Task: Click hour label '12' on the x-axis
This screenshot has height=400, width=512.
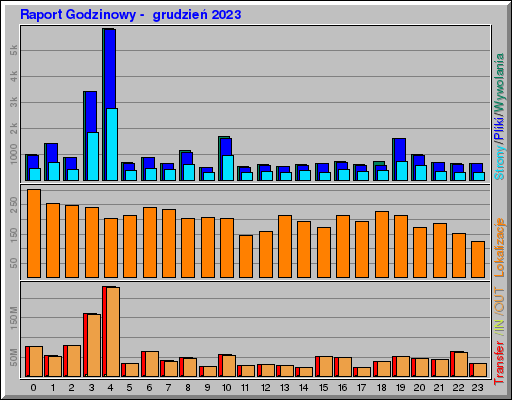Action: pos(265,387)
